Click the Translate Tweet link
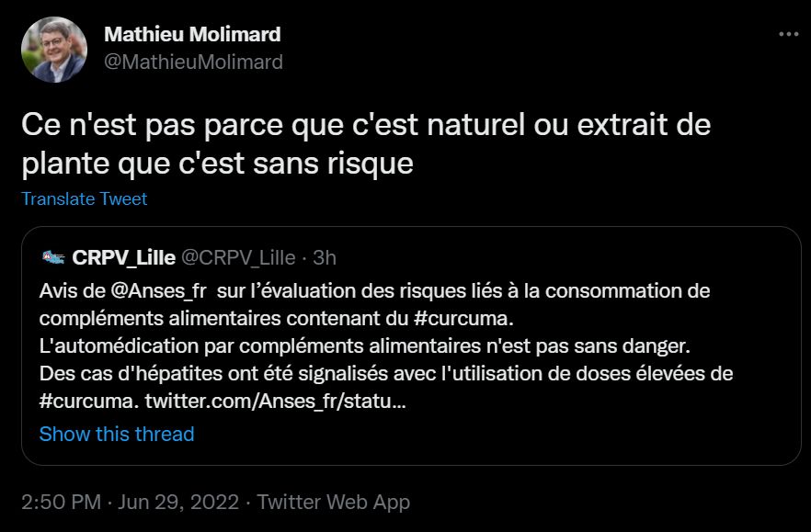811x532 pixels. [x=84, y=198]
